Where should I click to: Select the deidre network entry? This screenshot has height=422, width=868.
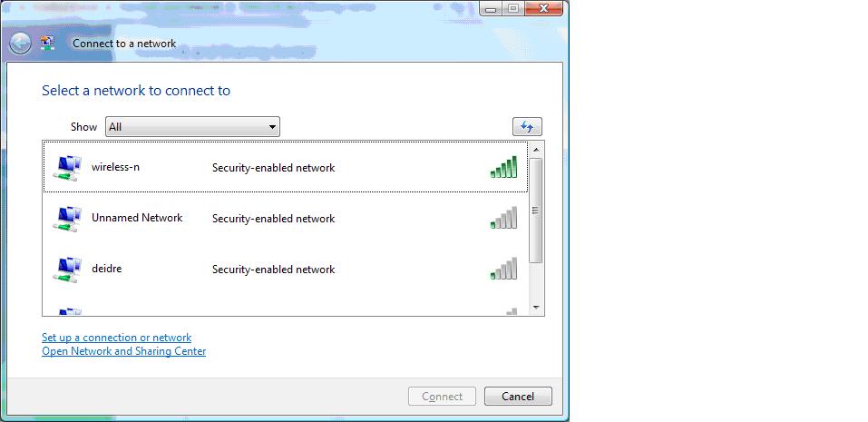(286, 270)
